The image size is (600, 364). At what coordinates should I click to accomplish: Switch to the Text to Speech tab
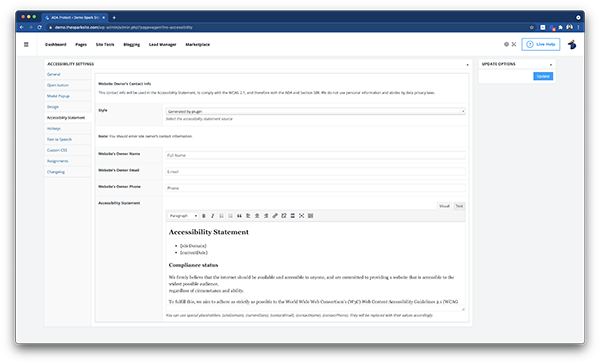click(59, 139)
